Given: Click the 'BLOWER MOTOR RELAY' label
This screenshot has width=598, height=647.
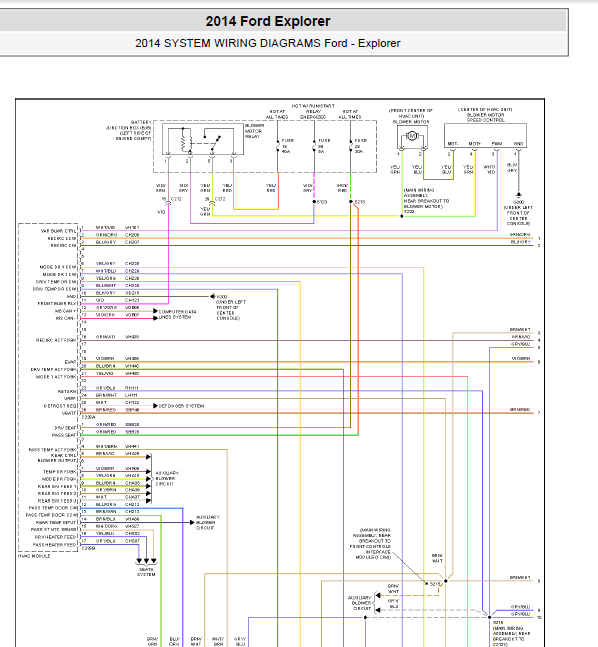Looking at the screenshot, I should 254,131.
